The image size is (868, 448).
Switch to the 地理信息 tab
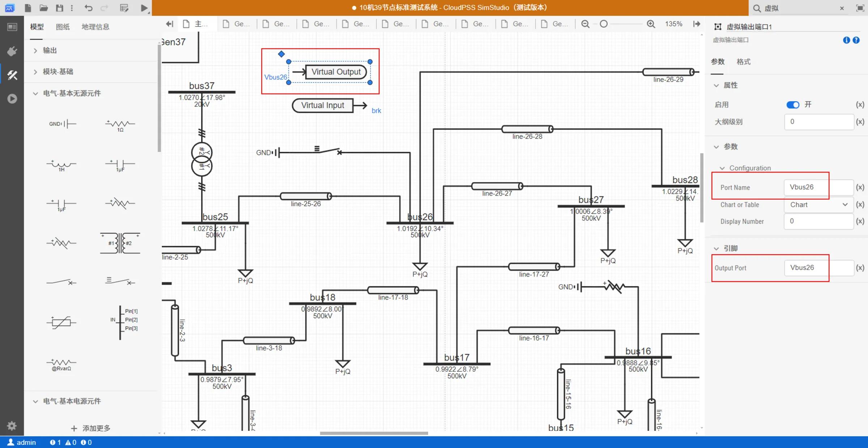pos(95,27)
